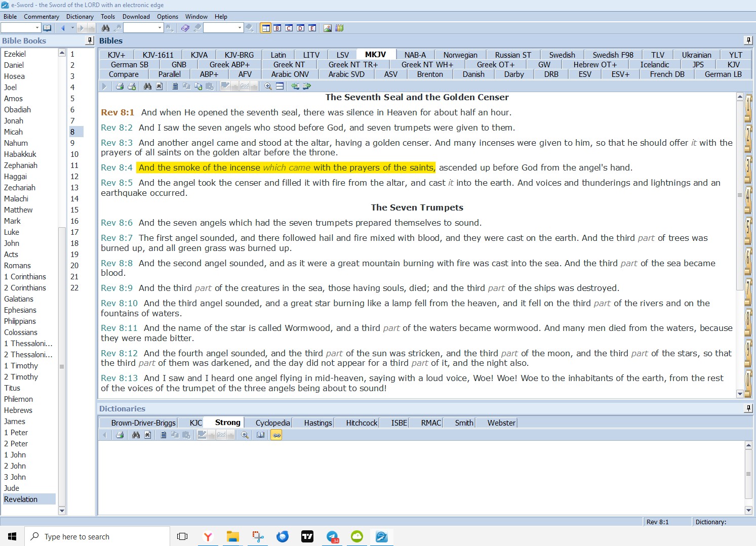Go back with the blue left arrow
The image size is (756, 546).
[x=63, y=28]
